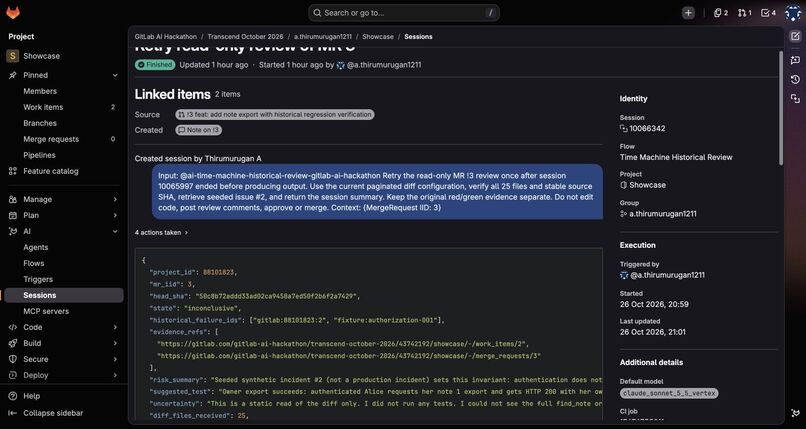This screenshot has height=429, width=806.
Task: Click the page vertical scrollbar
Action: (x=781, y=108)
